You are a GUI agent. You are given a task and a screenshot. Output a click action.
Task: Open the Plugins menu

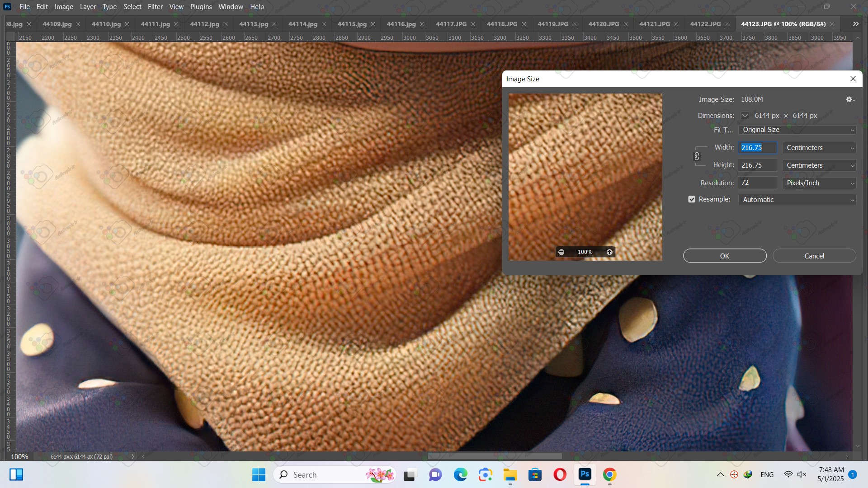tap(201, 7)
